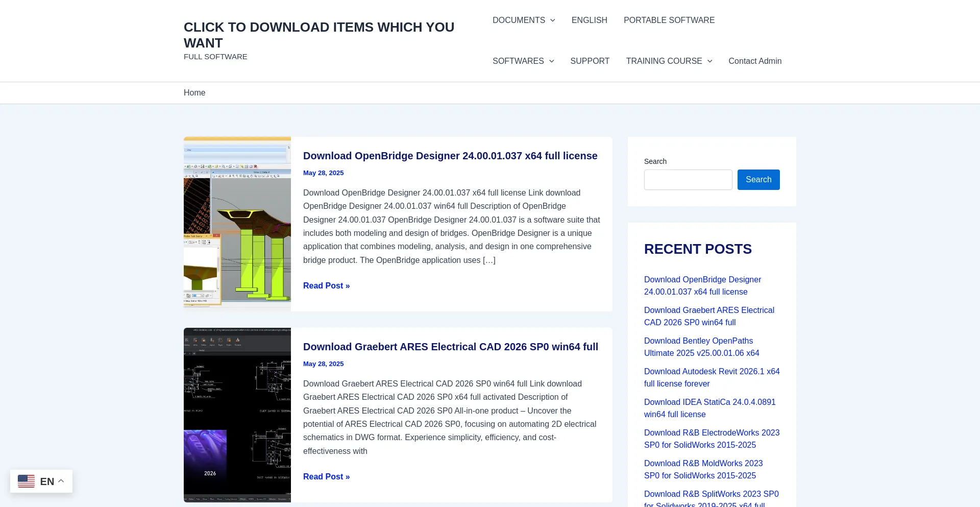Open the Contact Admin menu item

click(x=755, y=61)
